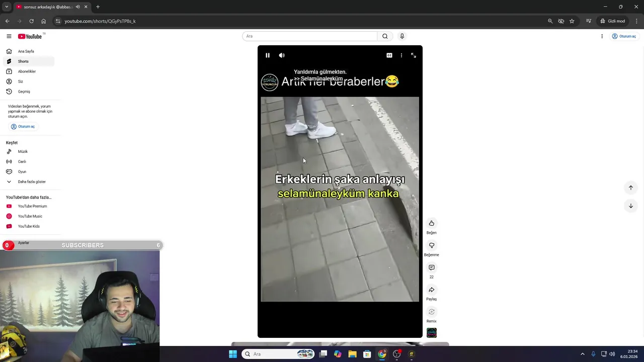Close the sonsuz arkadaşlık tab
The height and width of the screenshot is (362, 644).
pyautogui.click(x=86, y=7)
